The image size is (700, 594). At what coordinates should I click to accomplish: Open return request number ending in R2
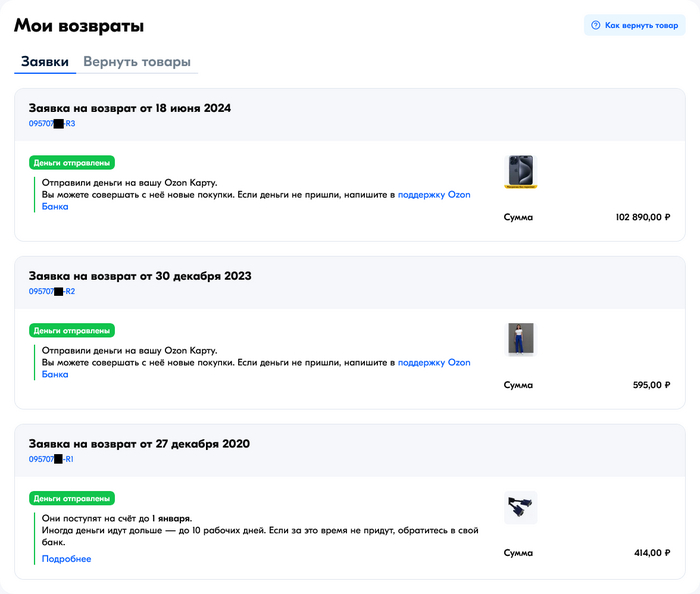52,291
